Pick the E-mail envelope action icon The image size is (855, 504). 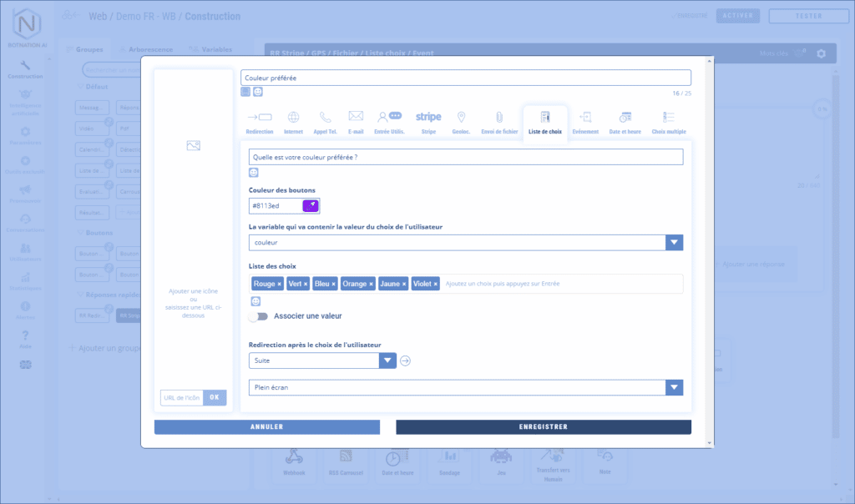pos(356,118)
